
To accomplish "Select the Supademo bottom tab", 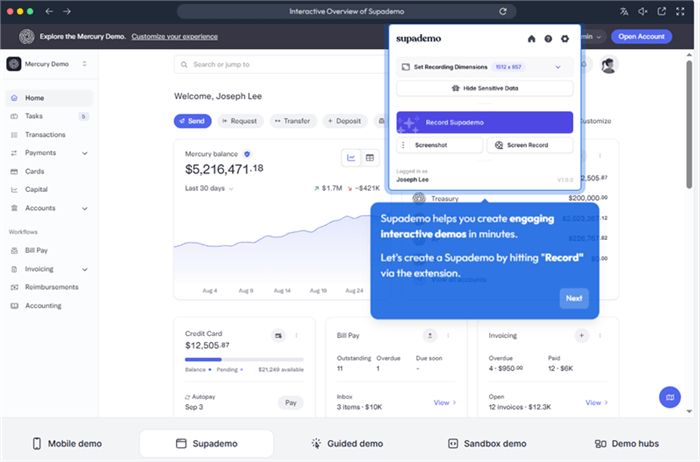I will click(206, 444).
